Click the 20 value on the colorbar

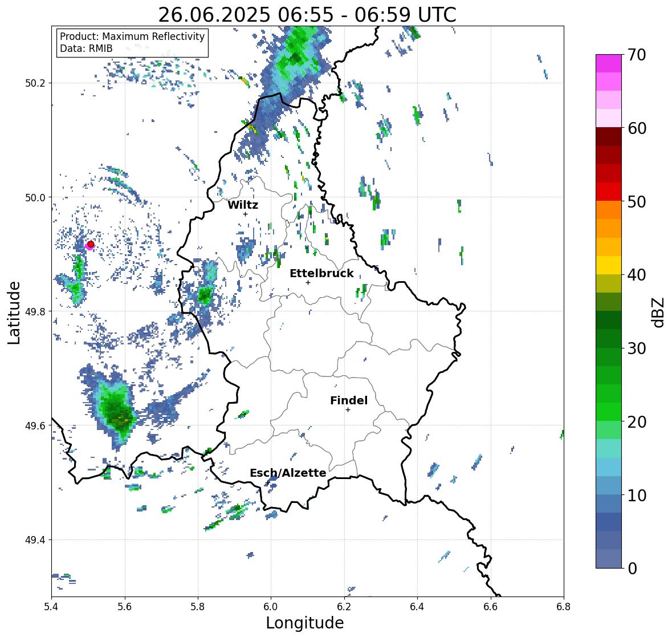tap(637, 421)
